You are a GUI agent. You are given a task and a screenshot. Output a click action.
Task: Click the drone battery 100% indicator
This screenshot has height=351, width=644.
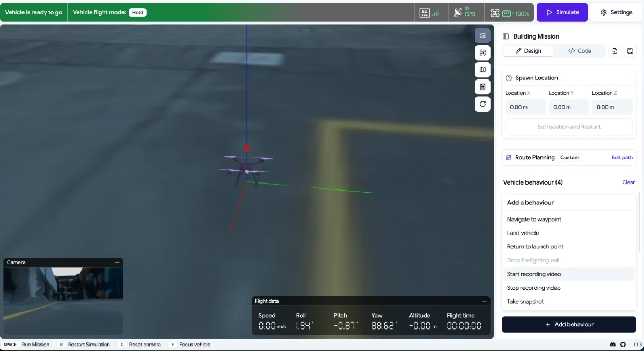pyautogui.click(x=509, y=13)
